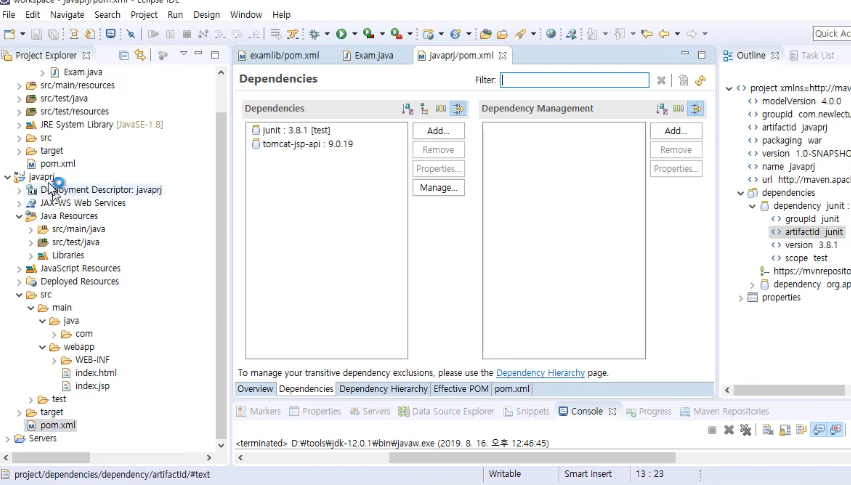
Task: Expand the properties node in Outline
Action: 740,298
